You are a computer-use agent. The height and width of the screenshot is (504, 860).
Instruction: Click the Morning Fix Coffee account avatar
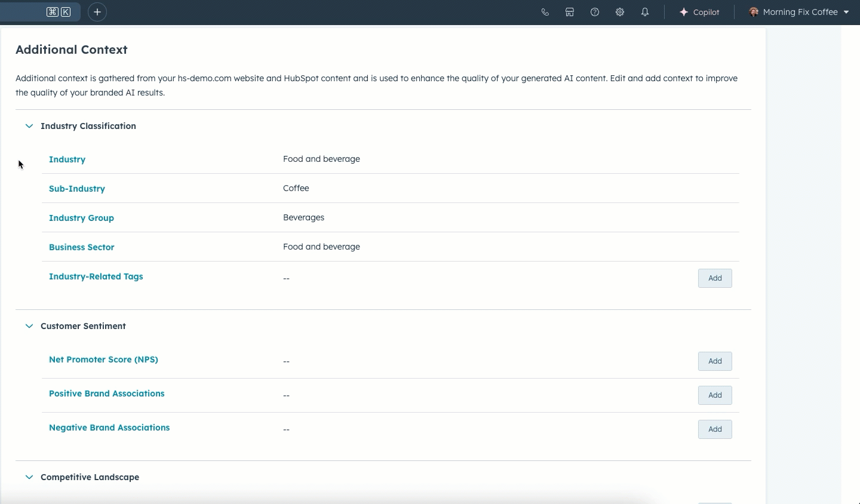pos(755,12)
